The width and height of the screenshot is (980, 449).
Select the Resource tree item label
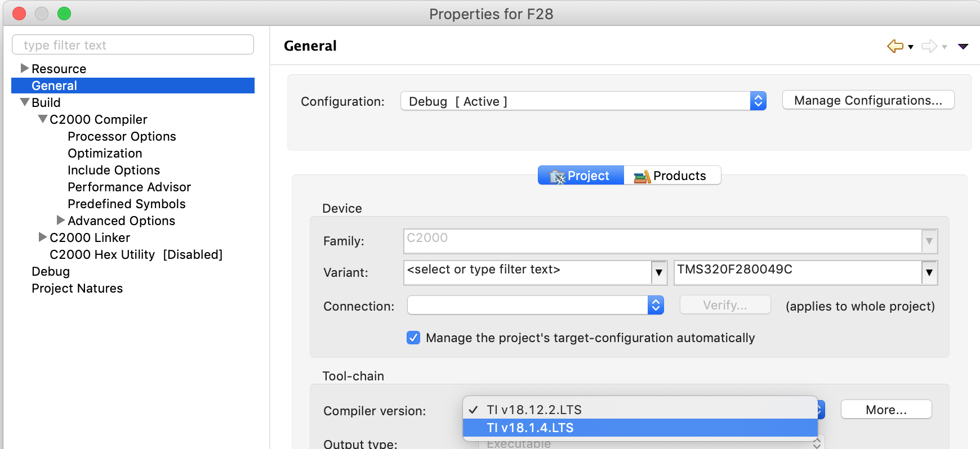coord(59,69)
